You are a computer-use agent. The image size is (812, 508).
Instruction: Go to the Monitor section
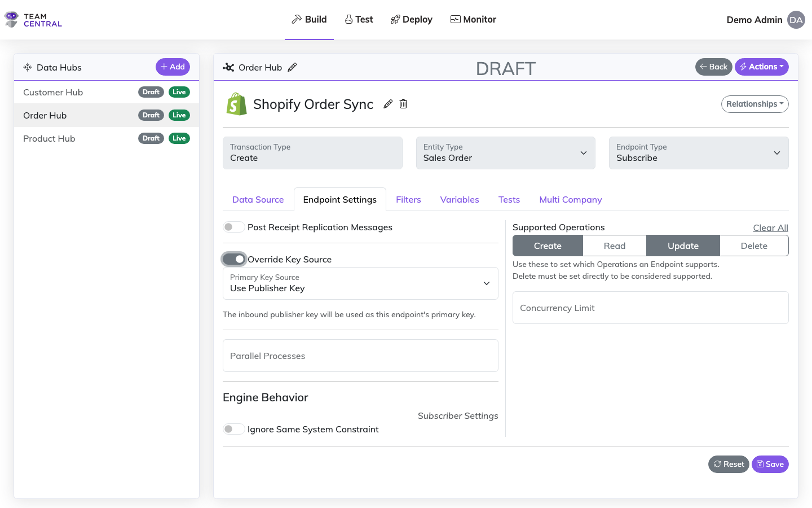click(473, 19)
